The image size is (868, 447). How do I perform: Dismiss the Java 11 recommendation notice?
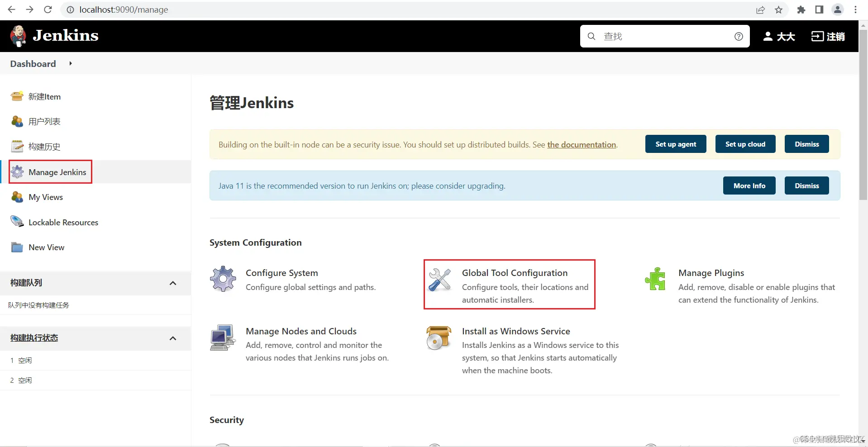tap(807, 185)
